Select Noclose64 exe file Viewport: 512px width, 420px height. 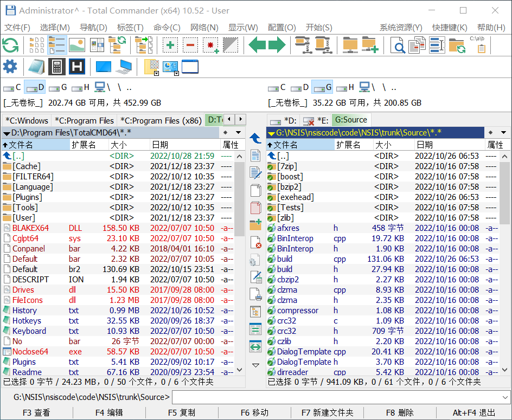pyautogui.click(x=118, y=352)
